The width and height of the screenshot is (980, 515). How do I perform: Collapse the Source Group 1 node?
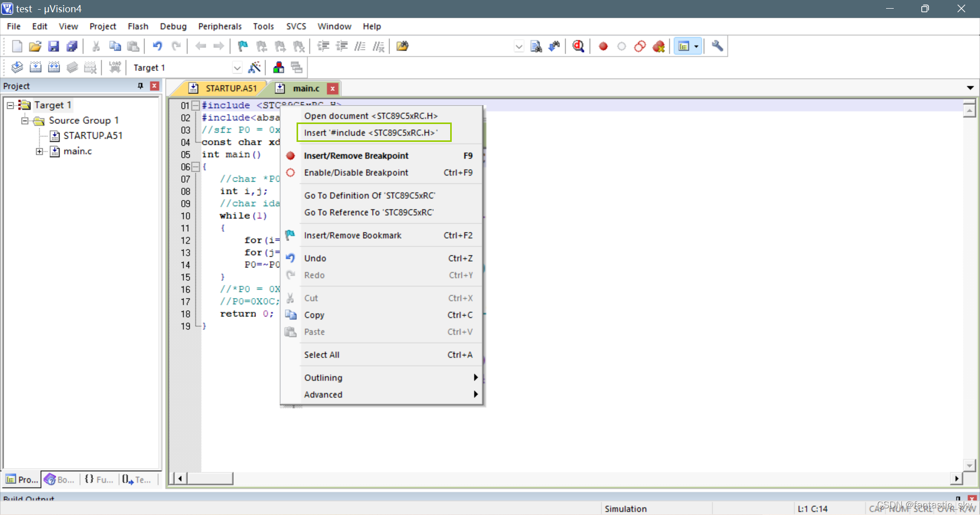(24, 120)
